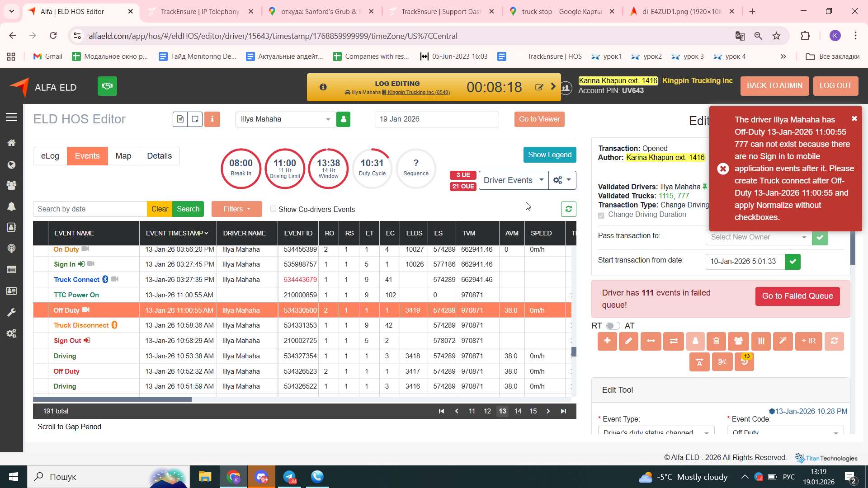This screenshot has height=488, width=868.
Task: Click Go to Failed Queue button
Action: [797, 296]
